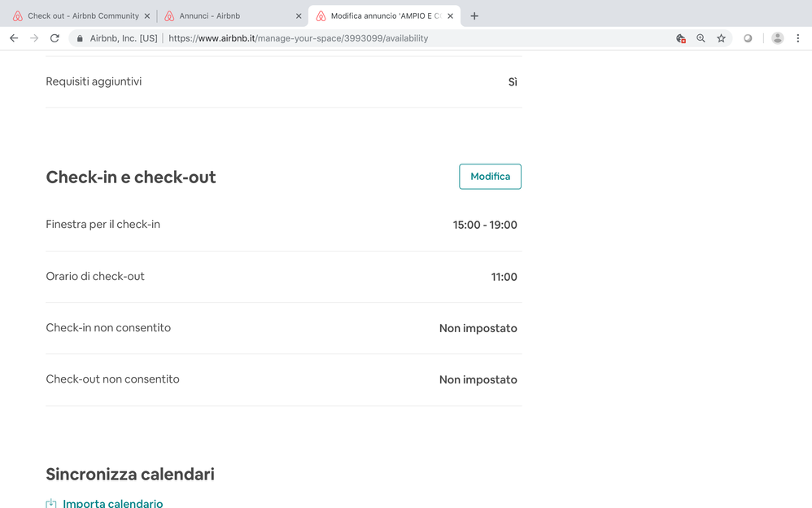This screenshot has height=508, width=812.
Task: Open a new browser tab
Action: pos(474,15)
